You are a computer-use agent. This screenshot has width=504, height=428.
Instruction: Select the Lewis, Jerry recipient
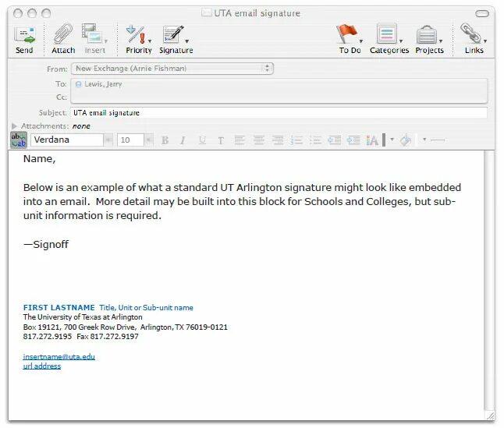(x=99, y=84)
